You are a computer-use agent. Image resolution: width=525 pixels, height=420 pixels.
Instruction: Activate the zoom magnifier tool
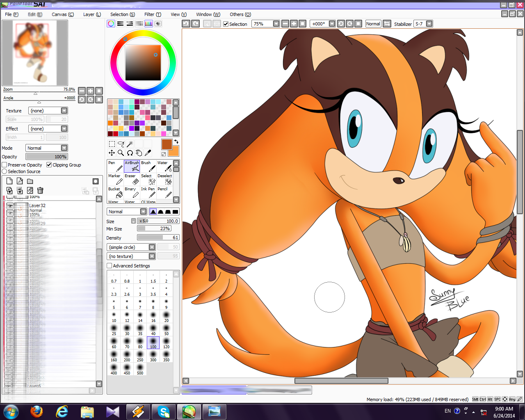click(121, 153)
